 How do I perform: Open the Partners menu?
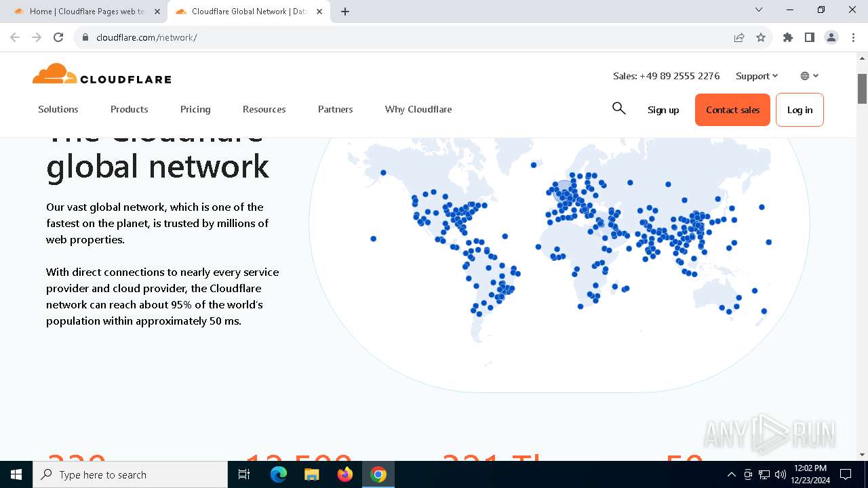click(x=336, y=109)
